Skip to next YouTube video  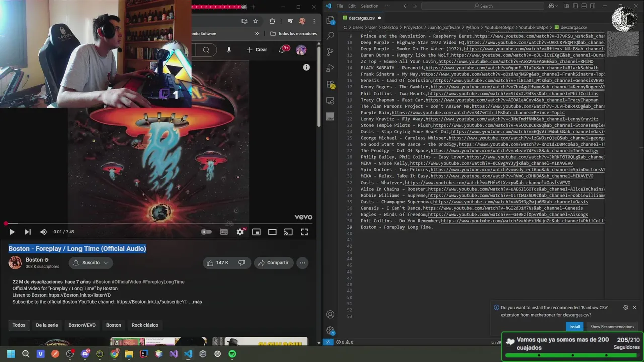(28, 232)
